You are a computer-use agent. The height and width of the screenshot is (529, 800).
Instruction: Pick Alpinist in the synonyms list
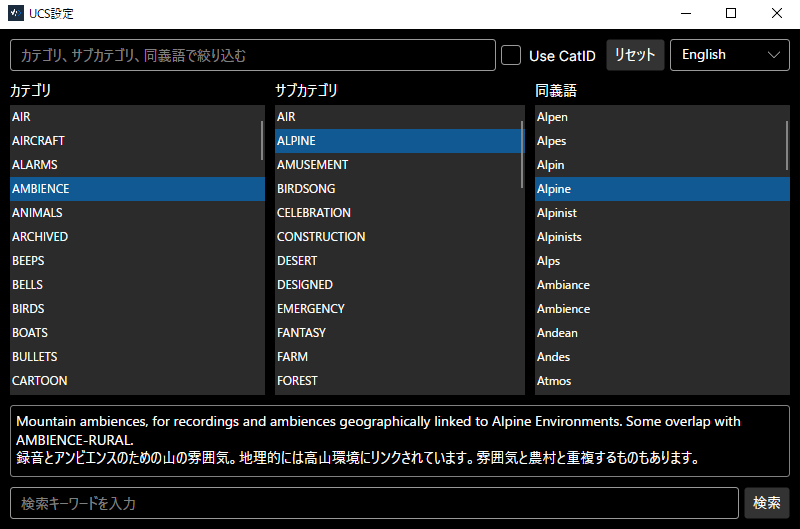coord(557,213)
